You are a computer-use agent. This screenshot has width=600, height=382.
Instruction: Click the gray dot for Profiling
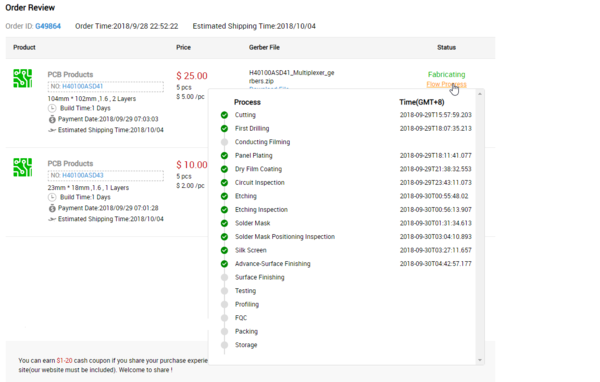224,304
